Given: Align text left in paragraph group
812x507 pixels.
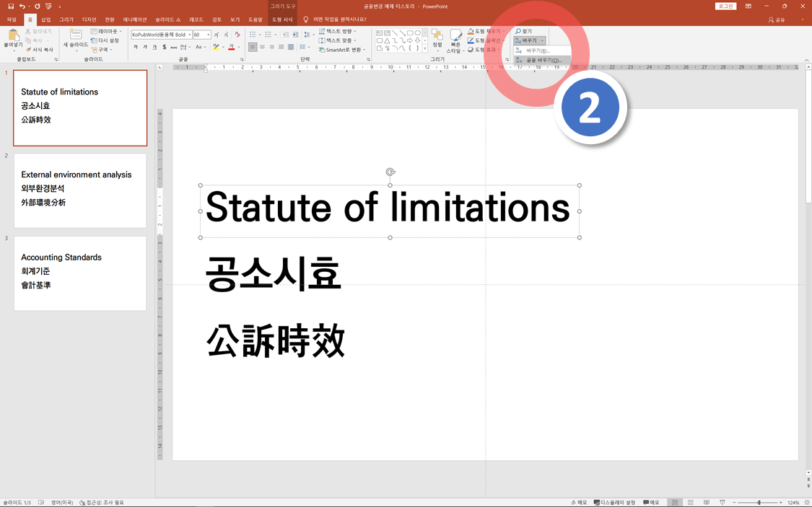Looking at the screenshot, I should click(252, 47).
